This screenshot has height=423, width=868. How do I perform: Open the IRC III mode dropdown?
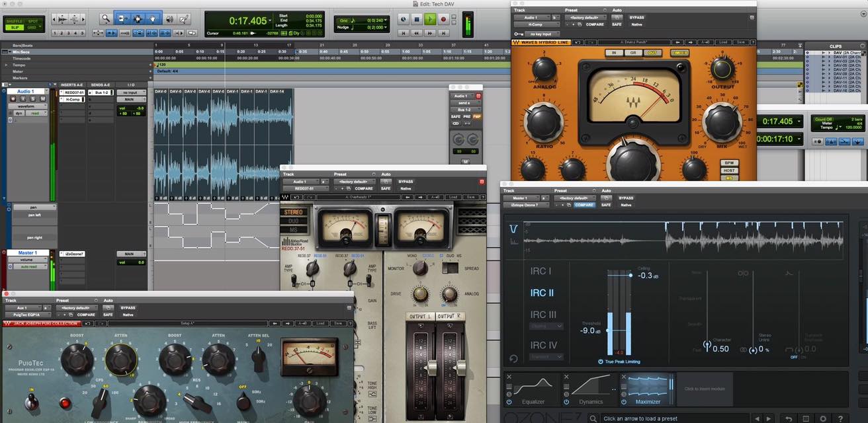point(546,327)
